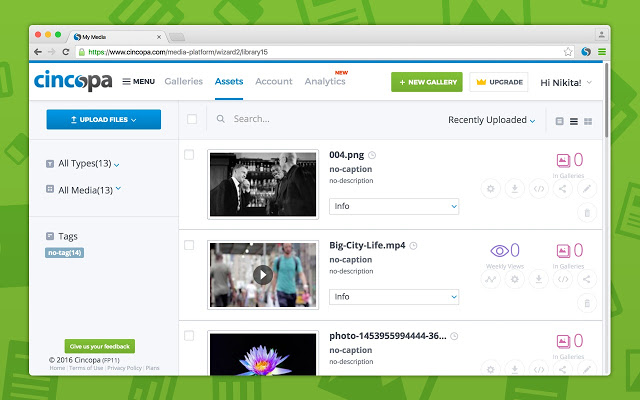Go to the Galleries tab
This screenshot has height=400, width=640.
coord(184,81)
